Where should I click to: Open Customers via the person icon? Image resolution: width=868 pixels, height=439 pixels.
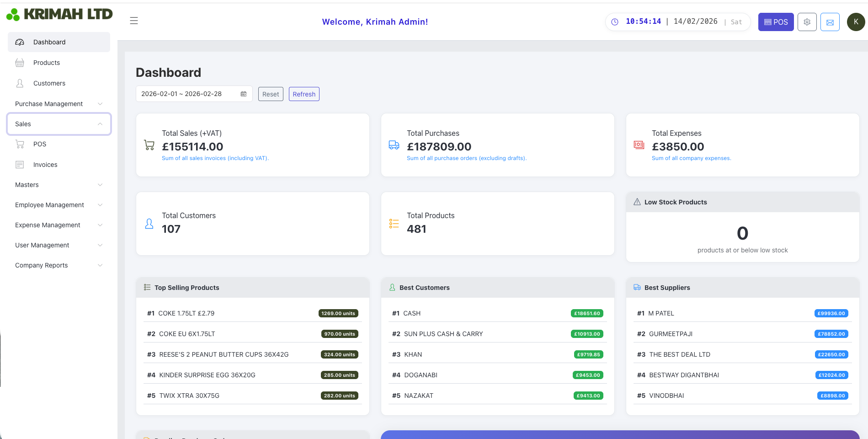tap(20, 83)
